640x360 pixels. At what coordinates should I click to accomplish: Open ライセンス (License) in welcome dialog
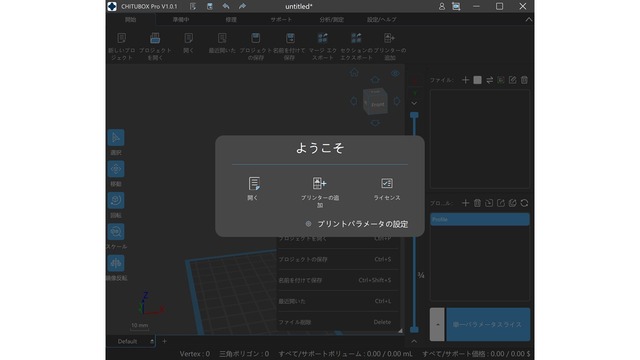pyautogui.click(x=387, y=183)
